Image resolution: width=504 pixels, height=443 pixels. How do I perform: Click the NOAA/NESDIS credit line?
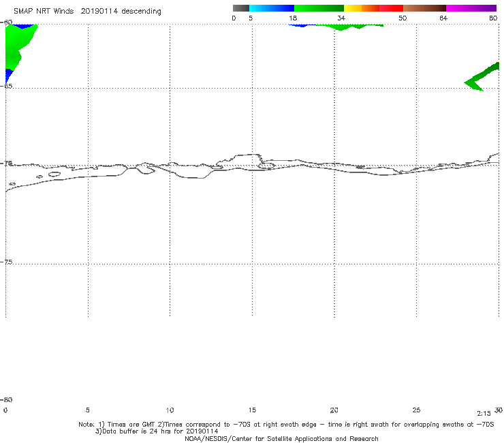(x=281, y=438)
